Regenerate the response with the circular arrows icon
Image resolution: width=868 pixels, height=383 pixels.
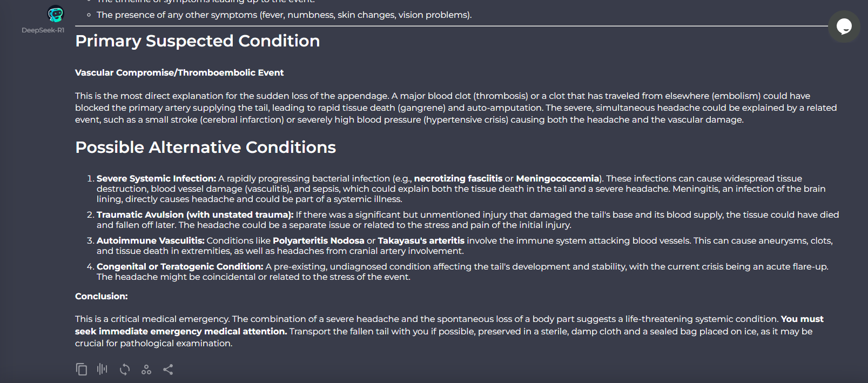(125, 369)
